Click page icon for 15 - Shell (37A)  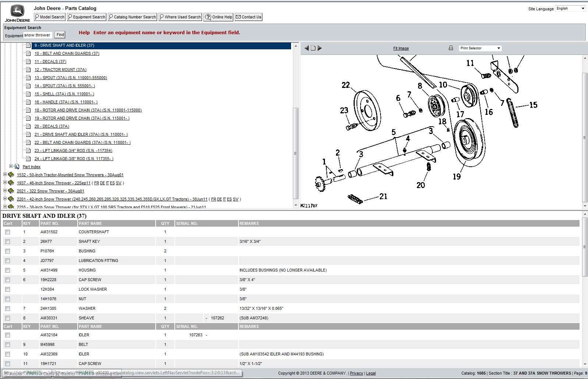(x=28, y=94)
